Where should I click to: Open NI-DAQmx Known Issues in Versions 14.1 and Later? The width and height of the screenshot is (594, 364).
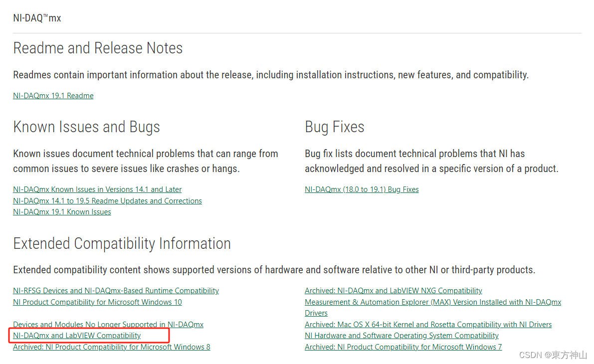97,189
